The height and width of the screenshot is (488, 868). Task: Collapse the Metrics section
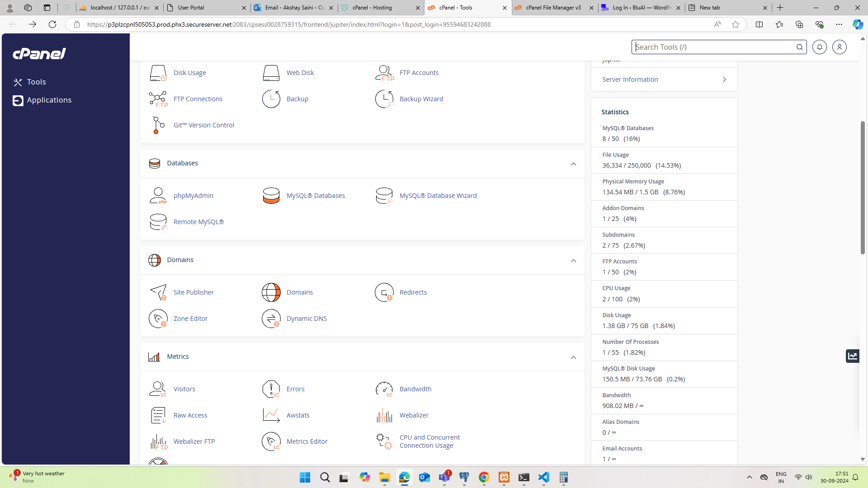coord(573,357)
